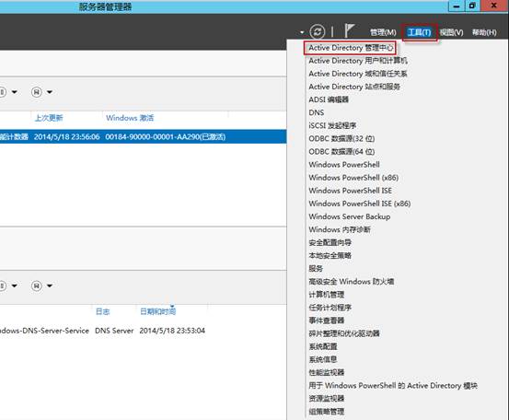
Task: Sort by 上次更新 column header
Action: pyautogui.click(x=49, y=118)
